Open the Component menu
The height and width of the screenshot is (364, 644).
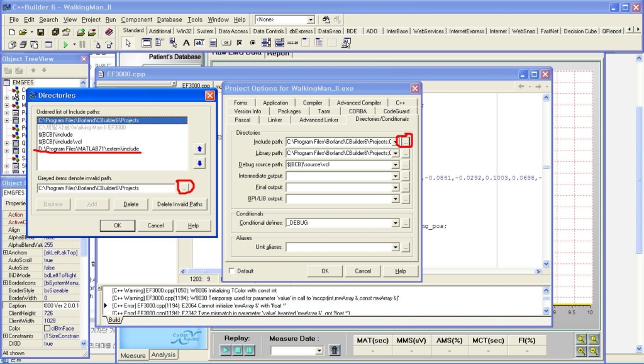point(136,20)
